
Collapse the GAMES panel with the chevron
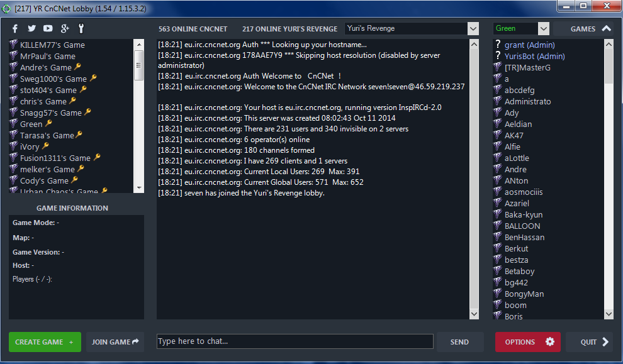(606, 28)
